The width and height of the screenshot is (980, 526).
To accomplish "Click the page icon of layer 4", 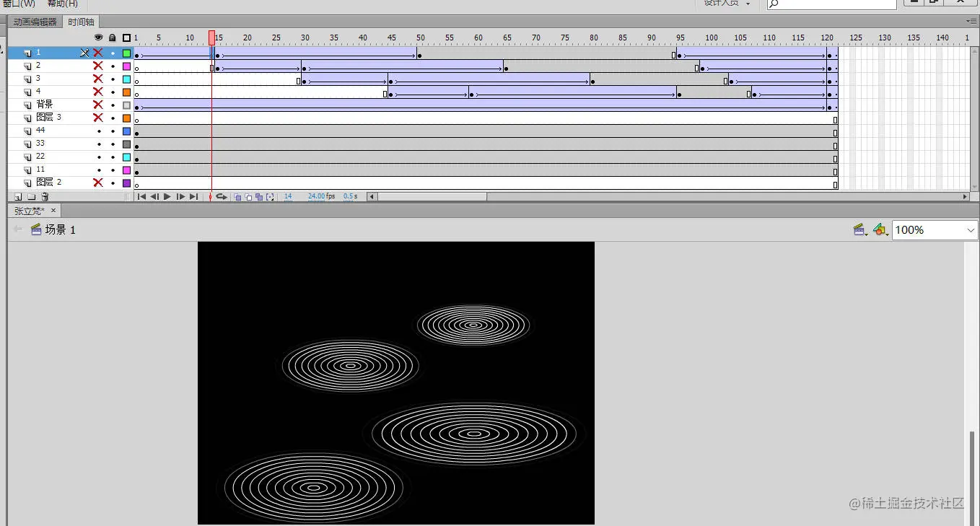I will tap(27, 92).
